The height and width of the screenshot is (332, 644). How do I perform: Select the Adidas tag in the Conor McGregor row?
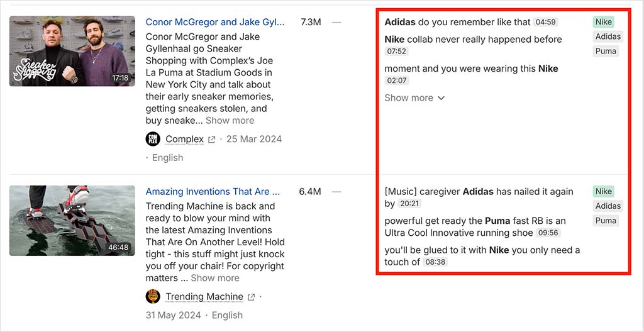[x=608, y=36]
